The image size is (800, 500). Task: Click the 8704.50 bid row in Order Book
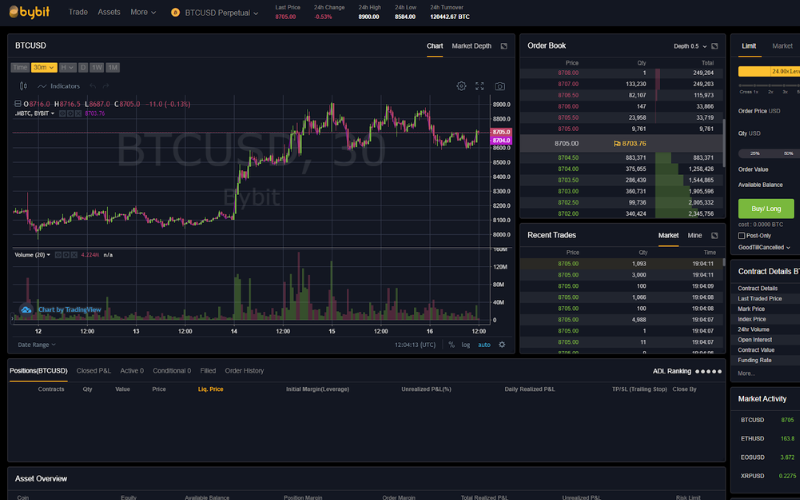(621, 158)
